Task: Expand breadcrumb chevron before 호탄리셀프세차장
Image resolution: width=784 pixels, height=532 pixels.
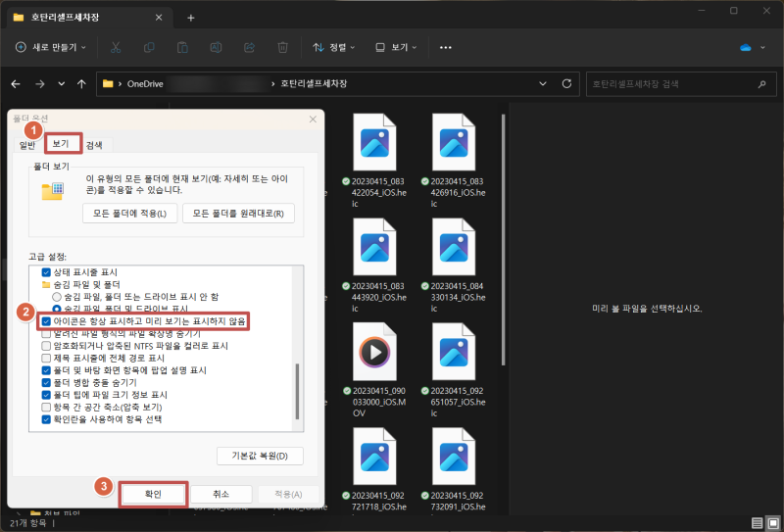Action: [x=273, y=84]
